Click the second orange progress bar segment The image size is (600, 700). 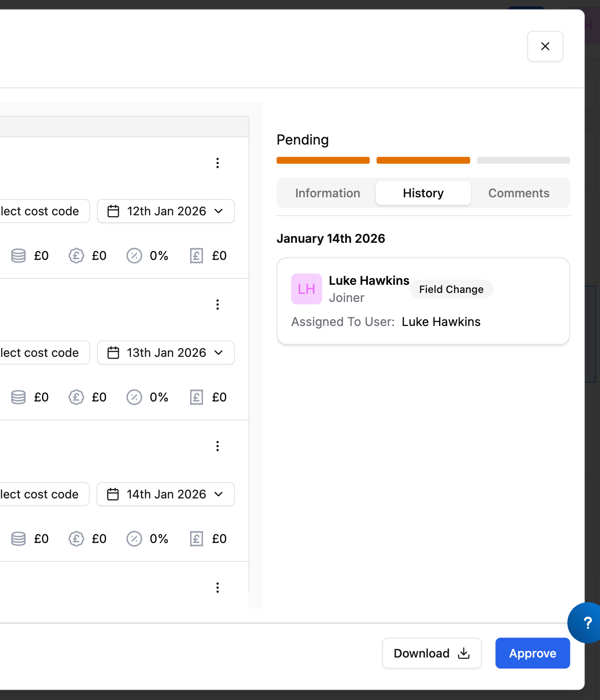pyautogui.click(x=423, y=160)
